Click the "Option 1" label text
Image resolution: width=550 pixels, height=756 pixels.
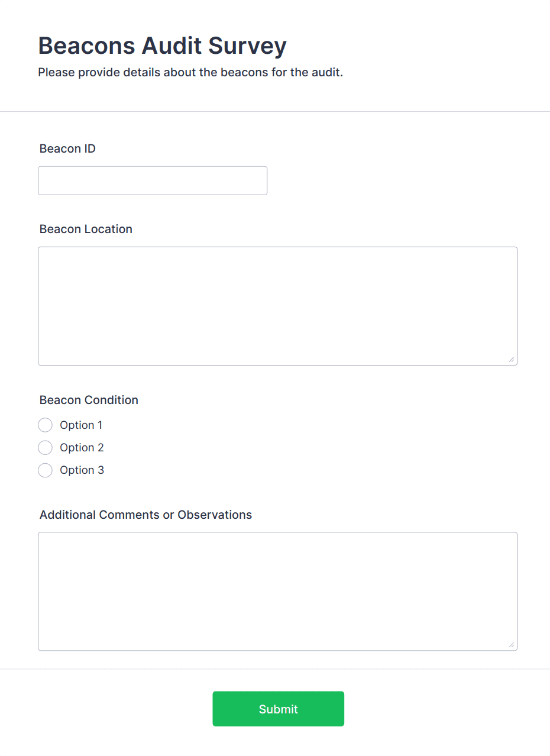(81, 425)
